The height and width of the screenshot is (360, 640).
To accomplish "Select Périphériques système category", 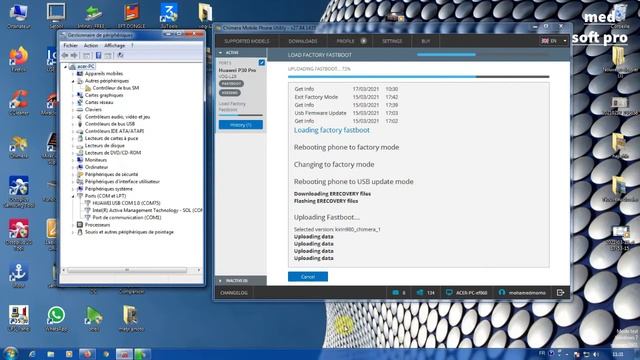I will pyautogui.click(x=109, y=189).
